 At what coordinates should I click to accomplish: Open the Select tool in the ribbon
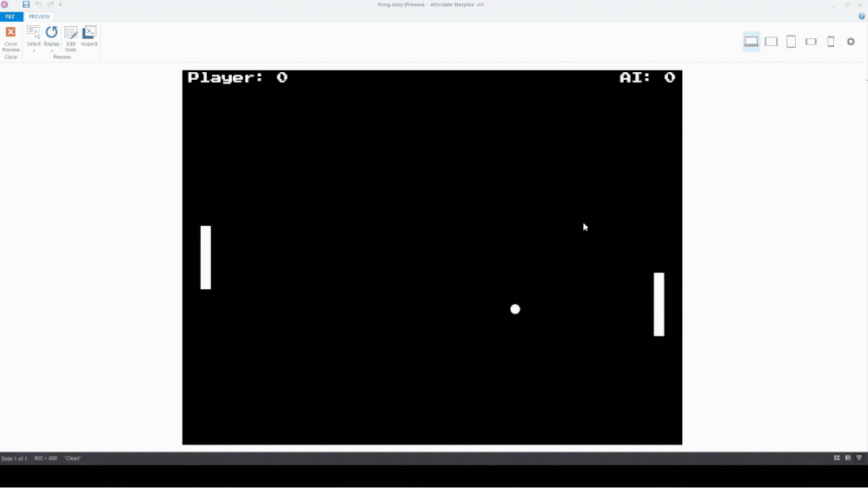pyautogui.click(x=34, y=35)
